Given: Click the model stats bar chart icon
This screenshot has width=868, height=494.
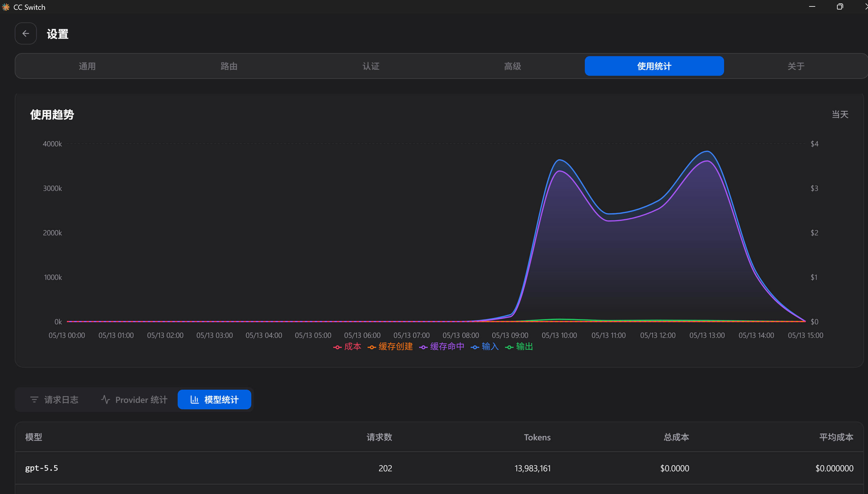Looking at the screenshot, I should click(194, 400).
